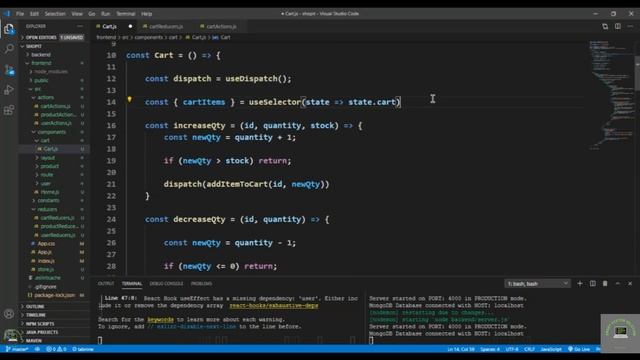Collapse the SHOPIT workspace root folder
This screenshot has height=360, width=640.
click(x=33, y=46)
